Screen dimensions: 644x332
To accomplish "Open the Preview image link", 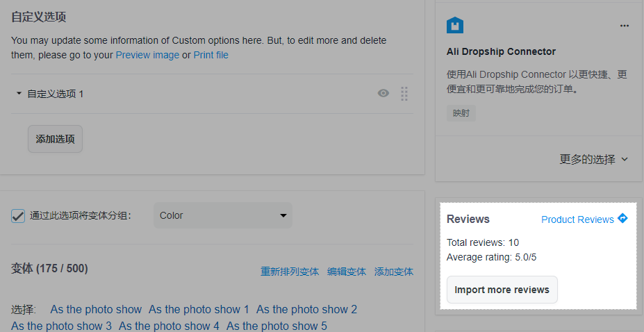I will (x=147, y=55).
